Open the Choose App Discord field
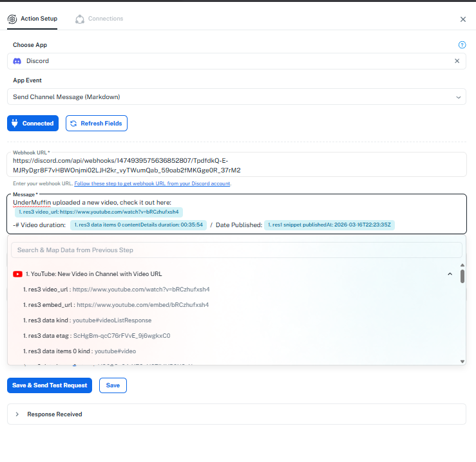 point(236,61)
